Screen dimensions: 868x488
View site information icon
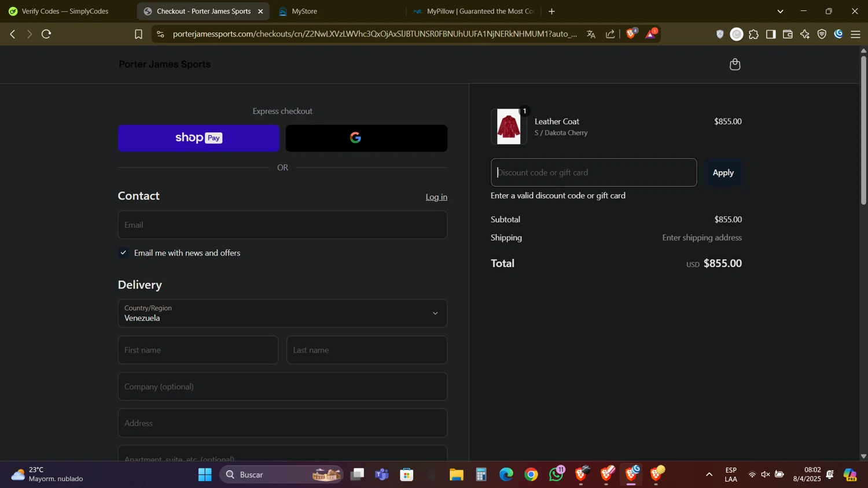pos(160,34)
